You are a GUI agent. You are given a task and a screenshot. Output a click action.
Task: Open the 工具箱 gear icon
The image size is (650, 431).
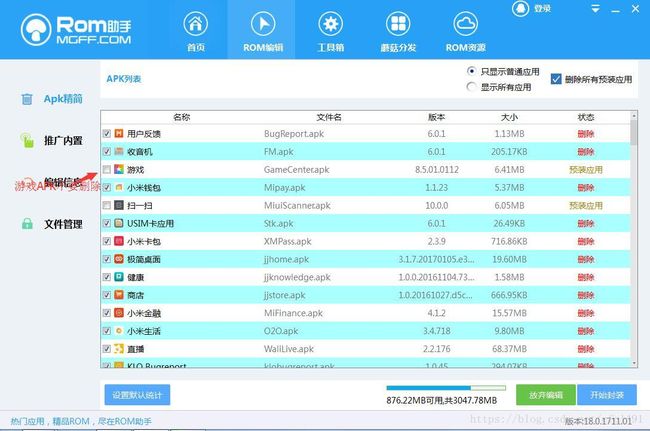pos(330,24)
